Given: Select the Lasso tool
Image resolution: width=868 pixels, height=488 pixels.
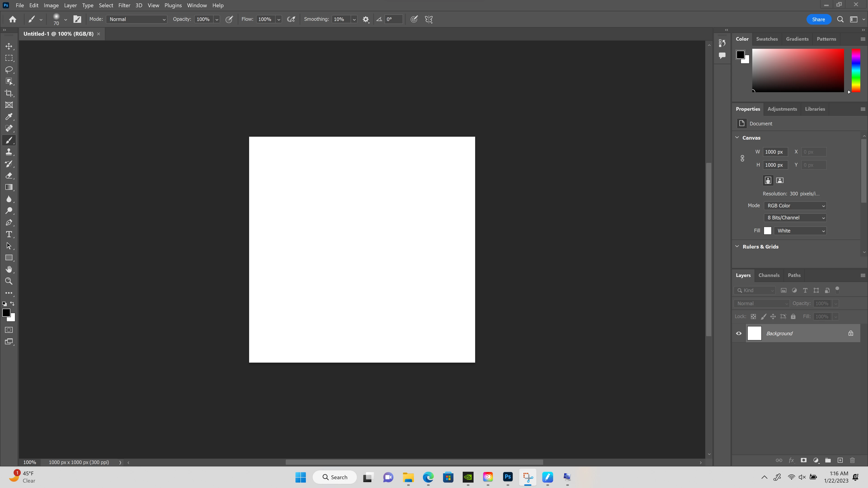Looking at the screenshot, I should [x=9, y=70].
